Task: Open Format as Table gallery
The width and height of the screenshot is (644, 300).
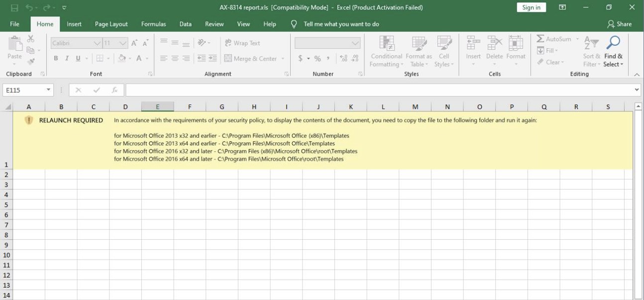Action: (x=419, y=52)
